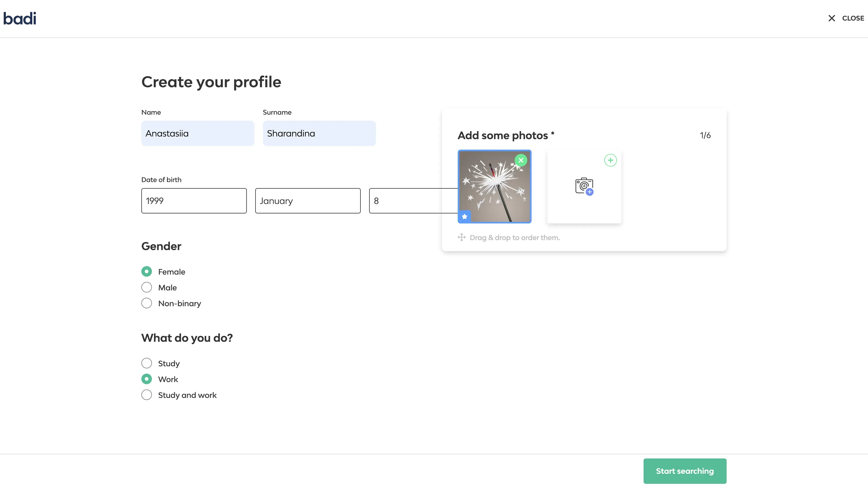This screenshot has width=868, height=488.
Task: Click the X close icon
Action: tap(832, 18)
